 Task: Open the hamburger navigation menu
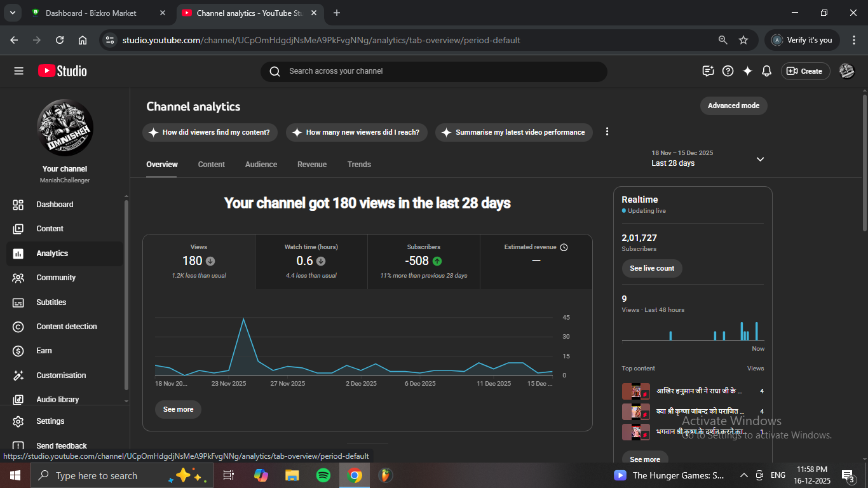click(18, 71)
